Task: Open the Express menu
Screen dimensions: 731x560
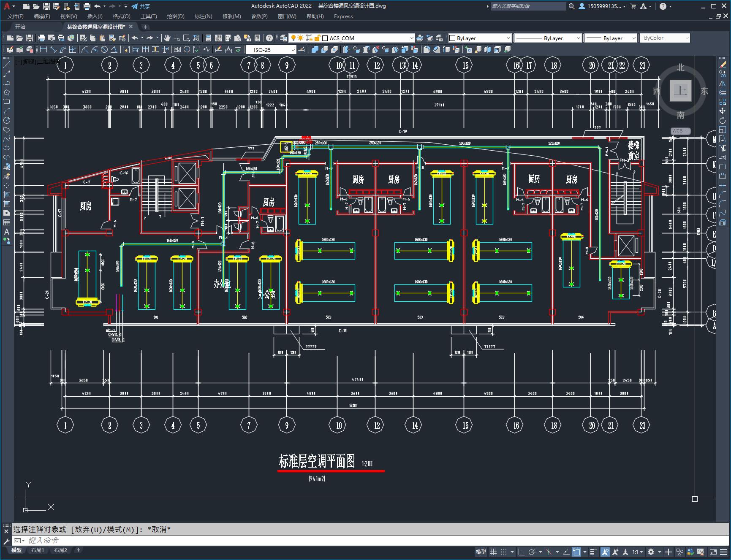Action: tap(343, 16)
